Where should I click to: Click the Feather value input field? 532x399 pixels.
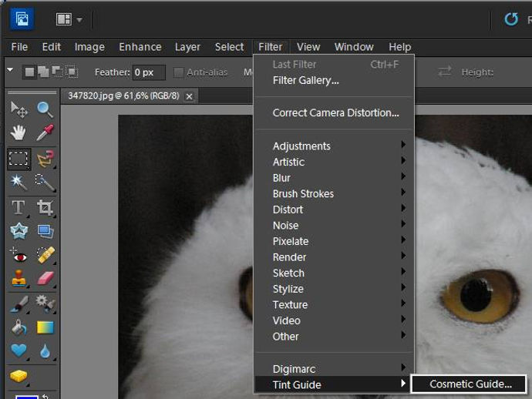coord(149,72)
